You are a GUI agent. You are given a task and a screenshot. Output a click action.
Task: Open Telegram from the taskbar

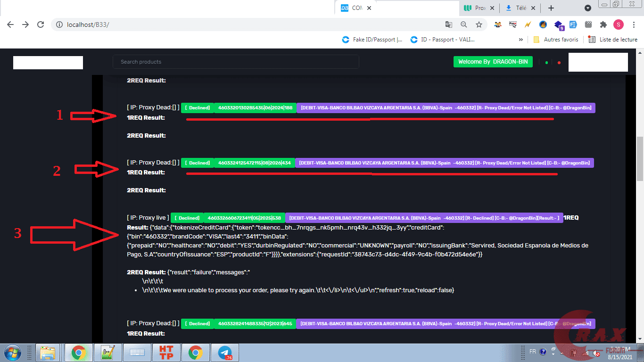click(x=225, y=353)
